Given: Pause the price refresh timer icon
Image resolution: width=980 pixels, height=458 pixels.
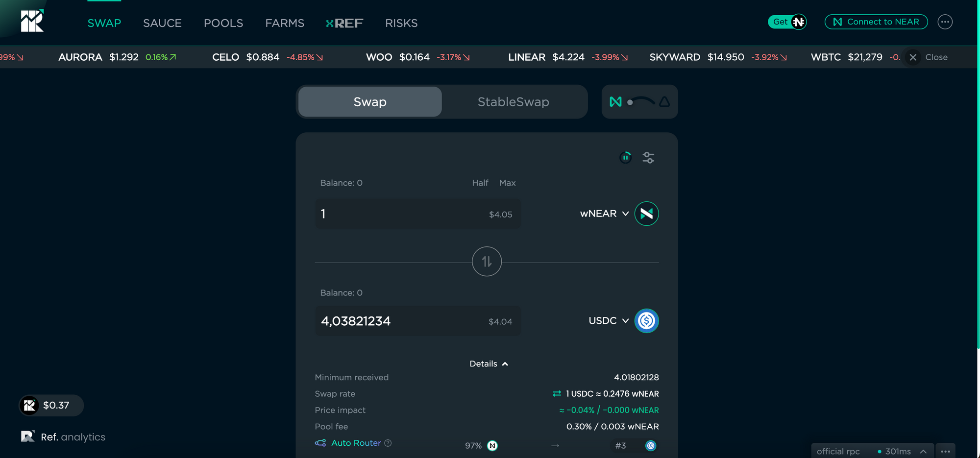Looking at the screenshot, I should (625, 157).
